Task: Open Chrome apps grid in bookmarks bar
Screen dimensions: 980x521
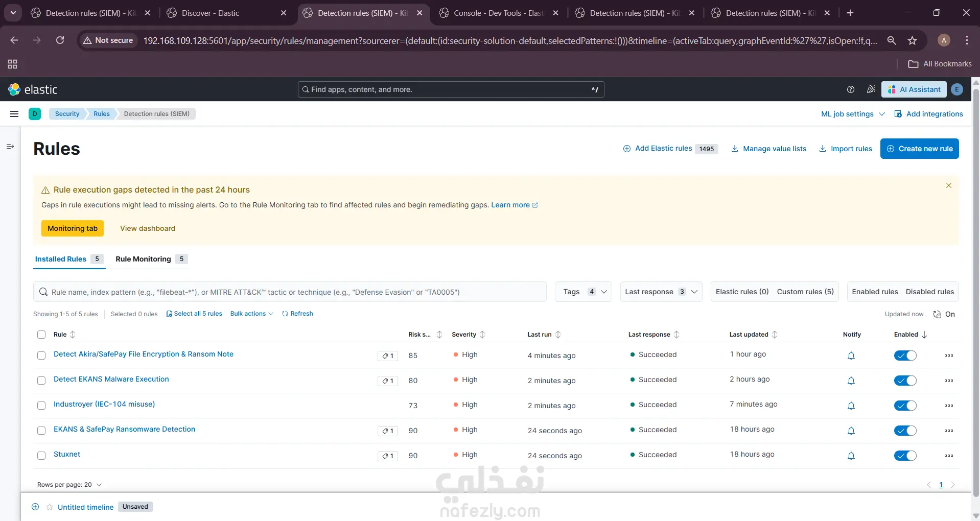Action: coord(13,64)
